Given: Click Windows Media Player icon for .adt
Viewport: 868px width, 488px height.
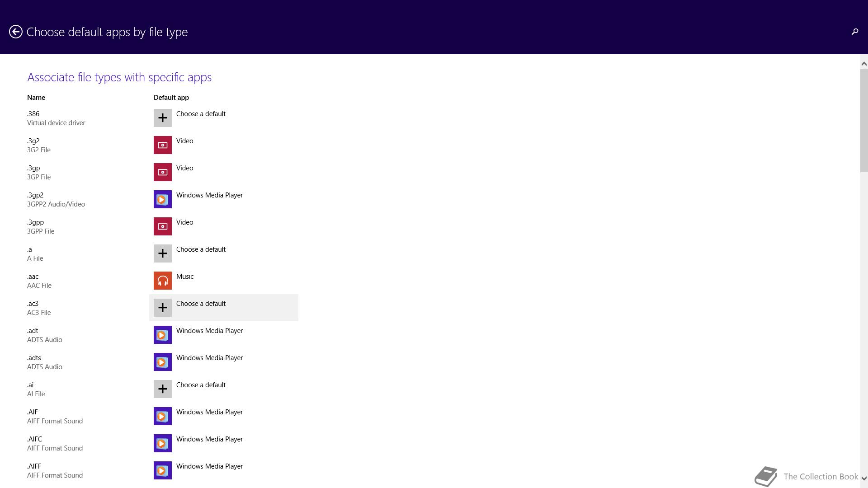Looking at the screenshot, I should tap(163, 335).
